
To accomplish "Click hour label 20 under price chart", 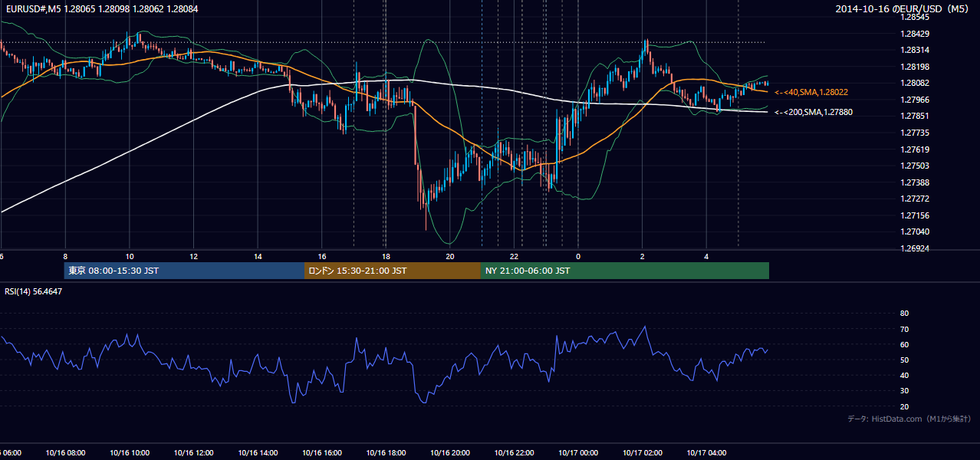I will click(x=450, y=257).
